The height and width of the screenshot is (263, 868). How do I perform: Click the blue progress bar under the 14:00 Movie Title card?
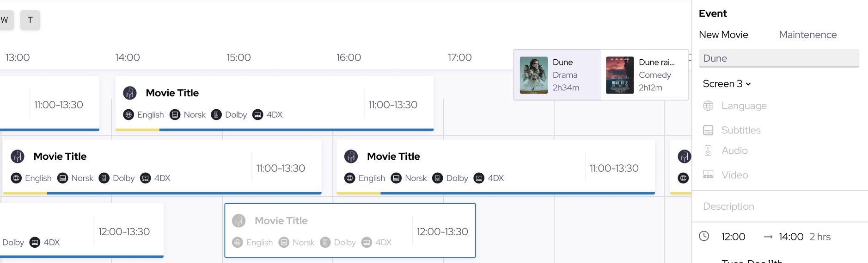point(296,130)
